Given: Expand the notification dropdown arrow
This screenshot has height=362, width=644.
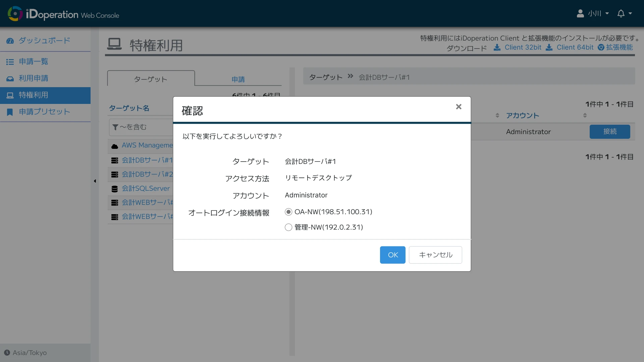Looking at the screenshot, I should pos(630,14).
